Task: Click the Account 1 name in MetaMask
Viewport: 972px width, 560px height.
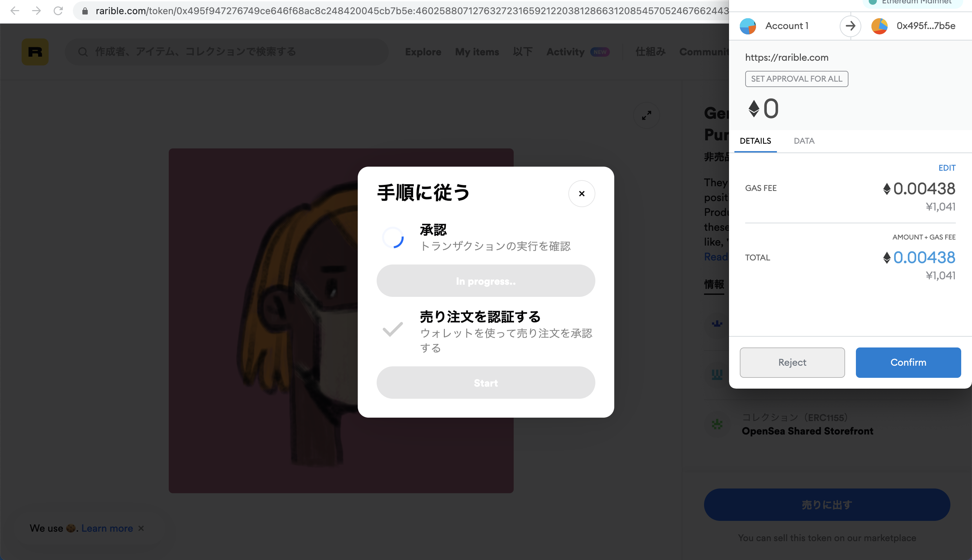Action: click(786, 26)
